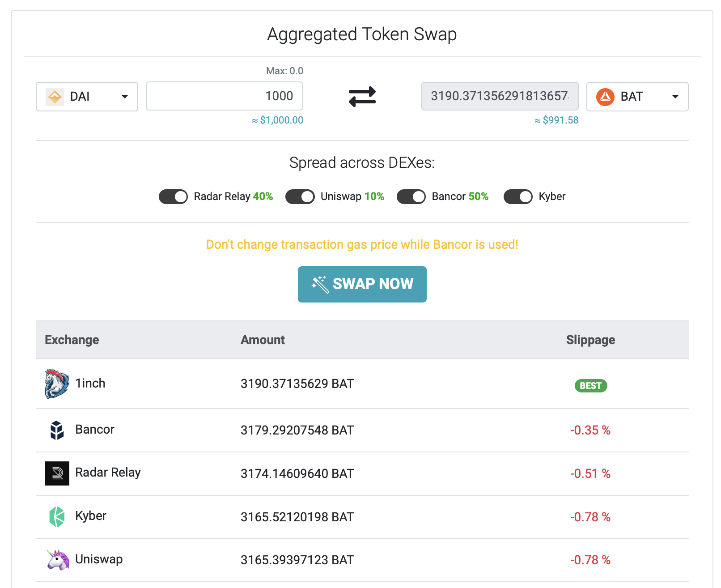Click the 3179.29207548 BAT amount
The height and width of the screenshot is (588, 721).
pos(297,430)
